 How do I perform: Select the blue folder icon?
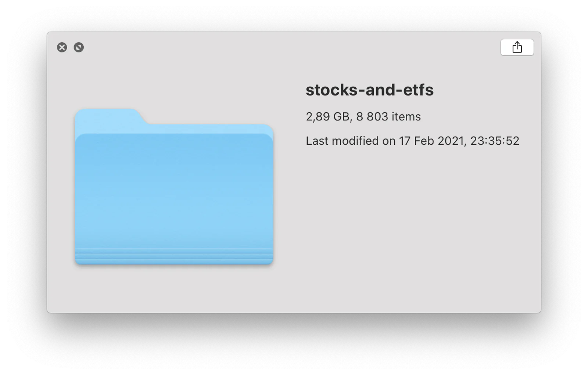tap(174, 186)
